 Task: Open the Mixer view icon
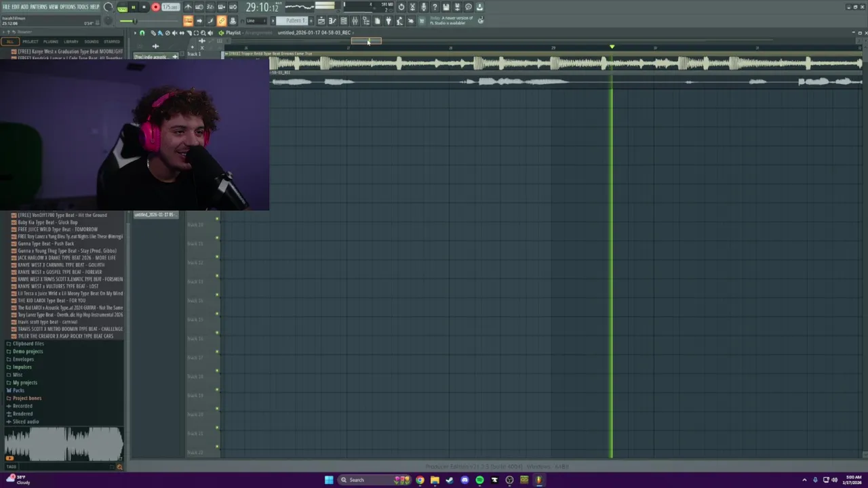point(355,20)
